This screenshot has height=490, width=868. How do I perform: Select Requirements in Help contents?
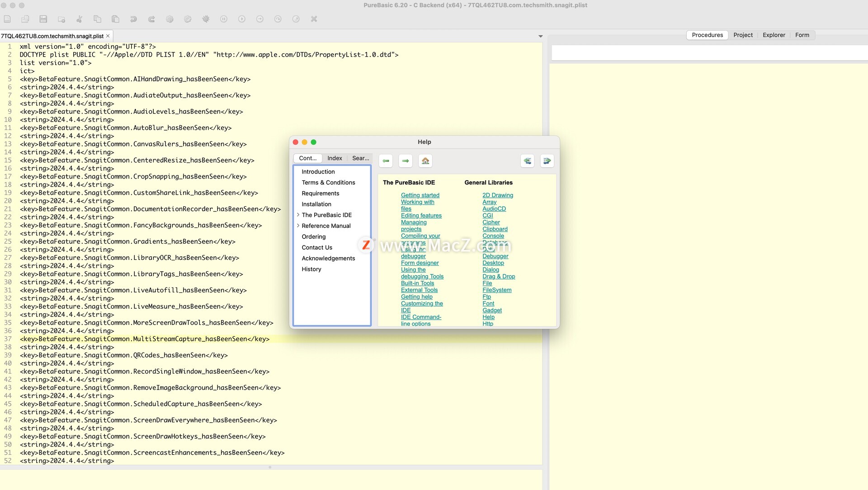coord(320,193)
